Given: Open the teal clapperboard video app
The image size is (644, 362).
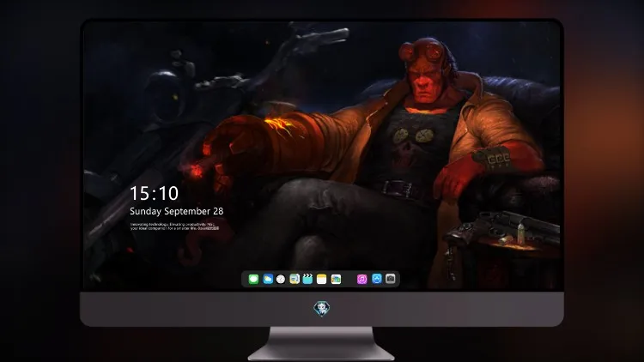Looking at the screenshot, I should pos(307,279).
